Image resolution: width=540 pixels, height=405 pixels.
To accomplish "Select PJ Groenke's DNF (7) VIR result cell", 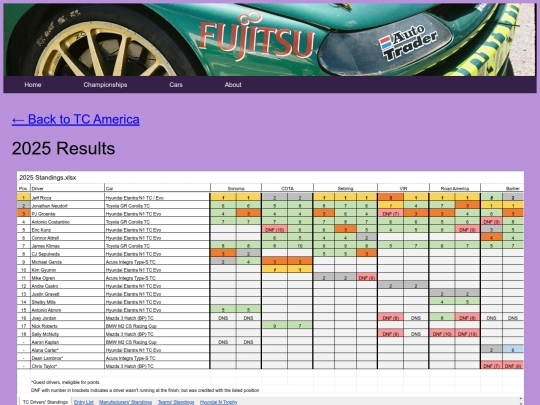I will coord(391,214).
